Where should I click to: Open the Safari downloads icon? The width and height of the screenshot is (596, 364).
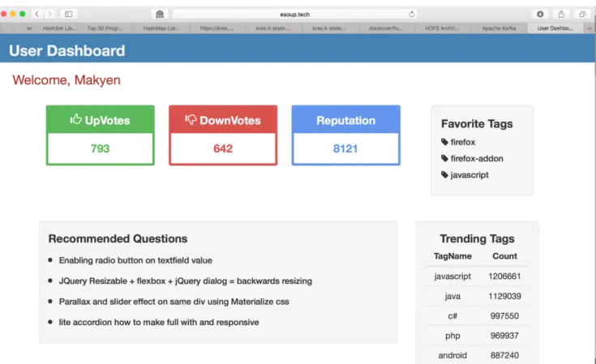click(540, 14)
